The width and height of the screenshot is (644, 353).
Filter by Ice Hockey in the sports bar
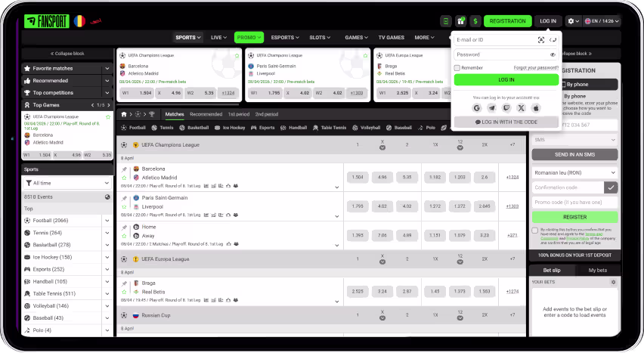coord(230,128)
